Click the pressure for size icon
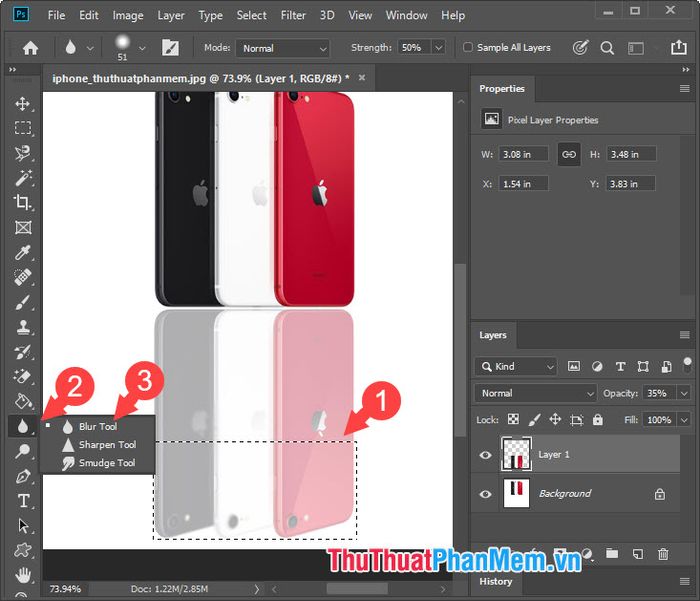 (580, 47)
